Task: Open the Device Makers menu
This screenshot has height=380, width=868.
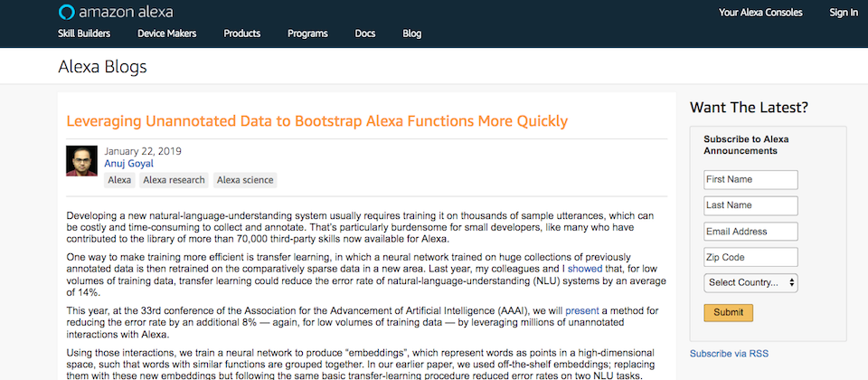Action: click(166, 33)
